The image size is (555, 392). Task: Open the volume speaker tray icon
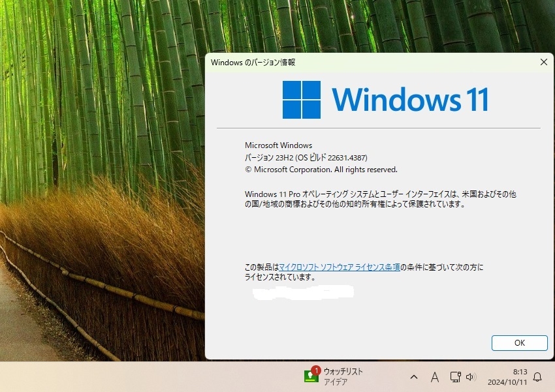coord(471,377)
